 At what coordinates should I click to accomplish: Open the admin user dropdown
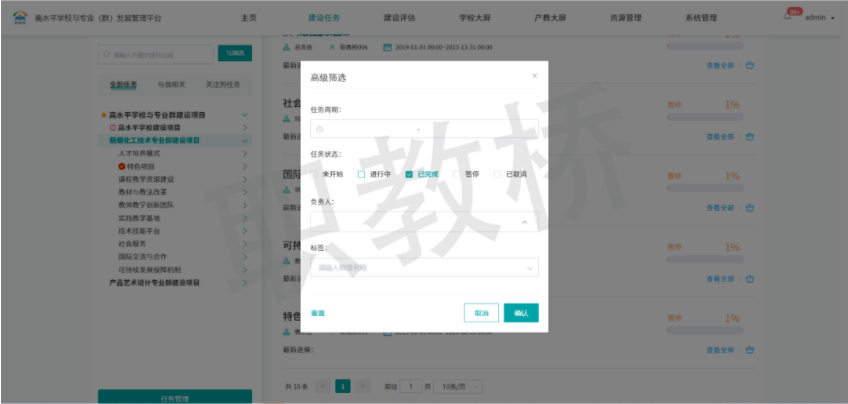coord(820,17)
